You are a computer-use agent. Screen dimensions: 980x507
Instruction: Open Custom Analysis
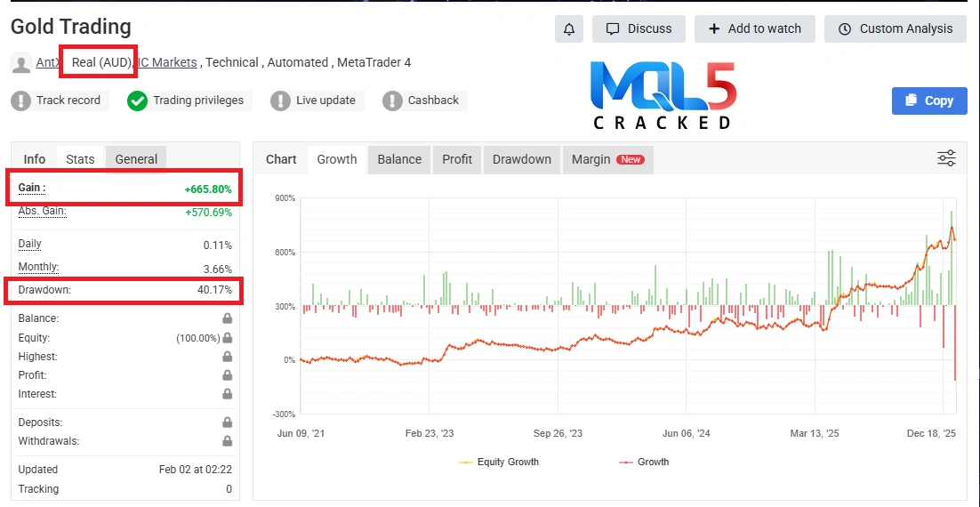tap(895, 28)
